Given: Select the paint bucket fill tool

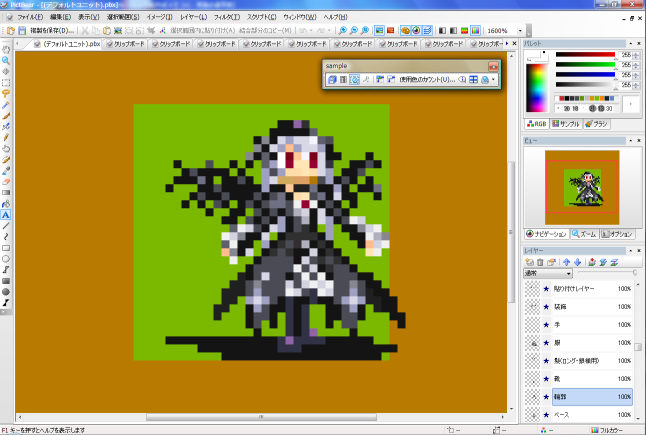Looking at the screenshot, I should (x=6, y=204).
